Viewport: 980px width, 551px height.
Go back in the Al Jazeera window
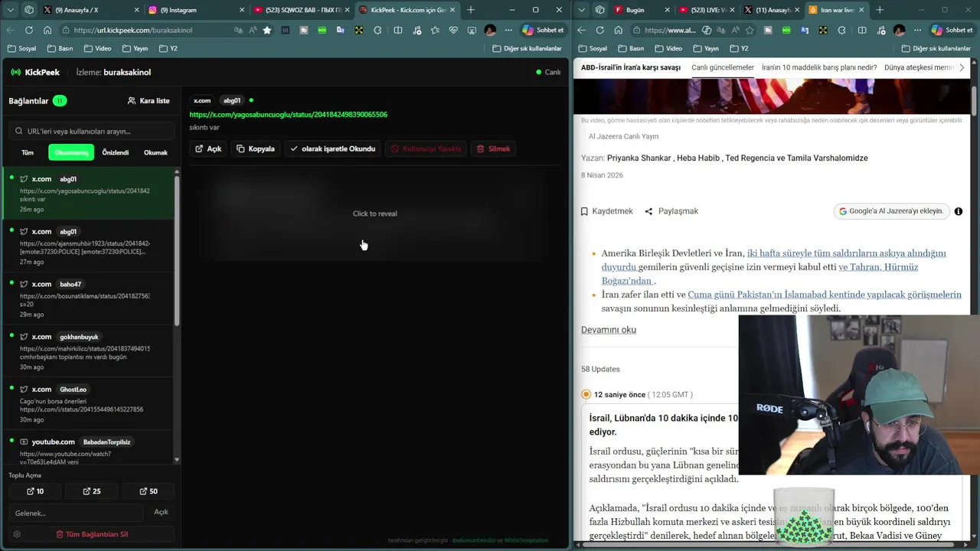coord(581,30)
